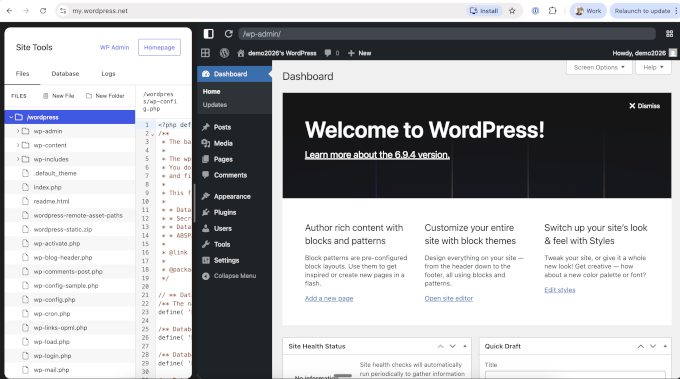The height and width of the screenshot is (379, 680).
Task: Click Relaunch to update button
Action: (642, 11)
